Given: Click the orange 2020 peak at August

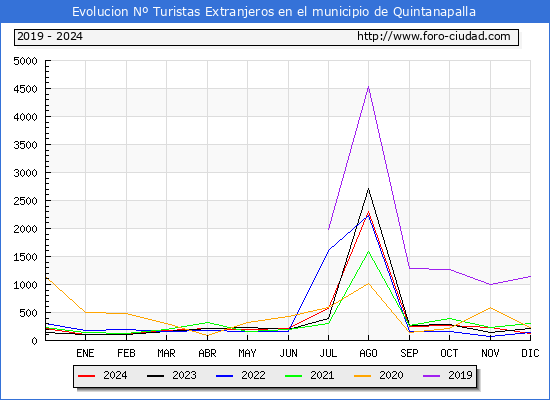Looking at the screenshot, I should pyautogui.click(x=368, y=284).
